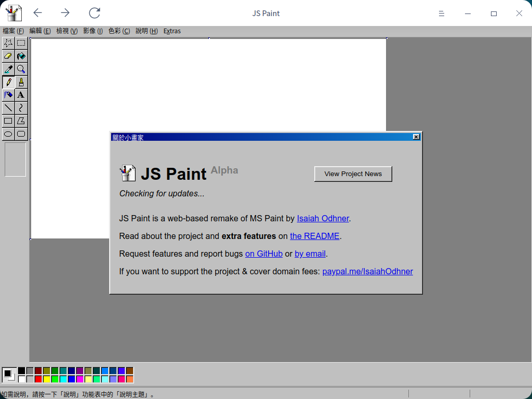Pick the lime green palette swatch

click(x=55, y=379)
